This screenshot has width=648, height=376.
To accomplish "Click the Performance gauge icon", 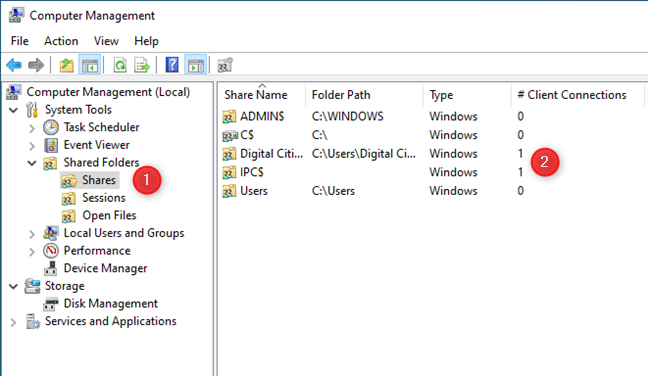I will (51, 251).
